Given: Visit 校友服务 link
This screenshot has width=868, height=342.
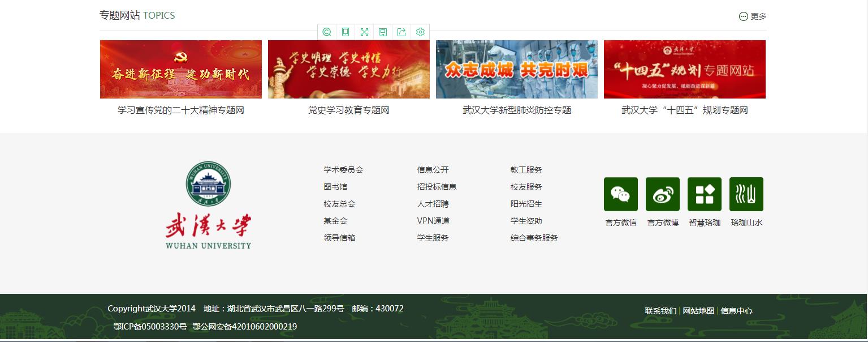Looking at the screenshot, I should 526,187.
